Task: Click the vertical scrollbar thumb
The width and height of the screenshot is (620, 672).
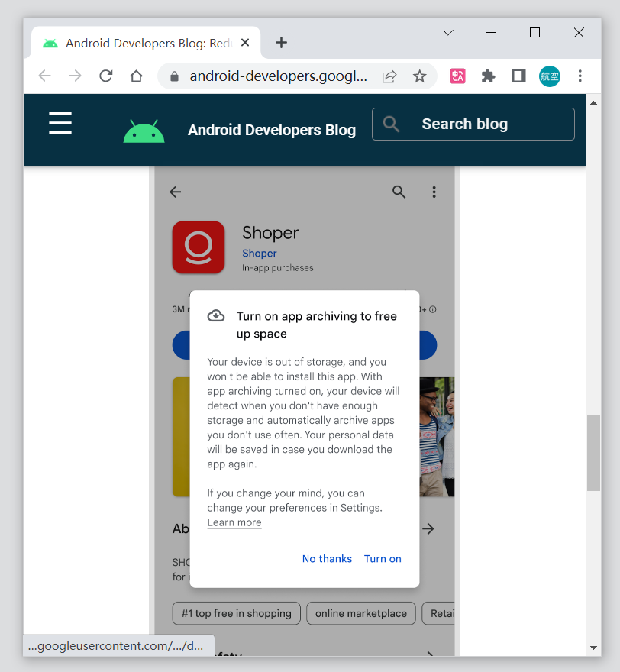Action: click(593, 453)
